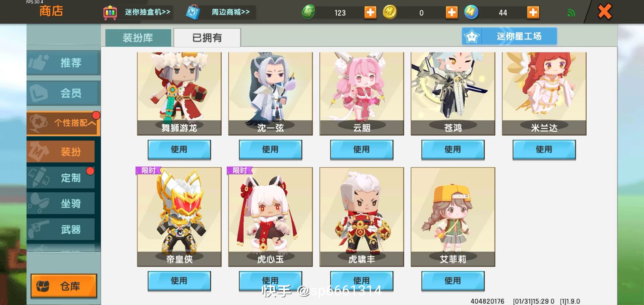This screenshot has width=644, height=305.
Task: Switch to the 已拥有 tab
Action: [x=207, y=38]
